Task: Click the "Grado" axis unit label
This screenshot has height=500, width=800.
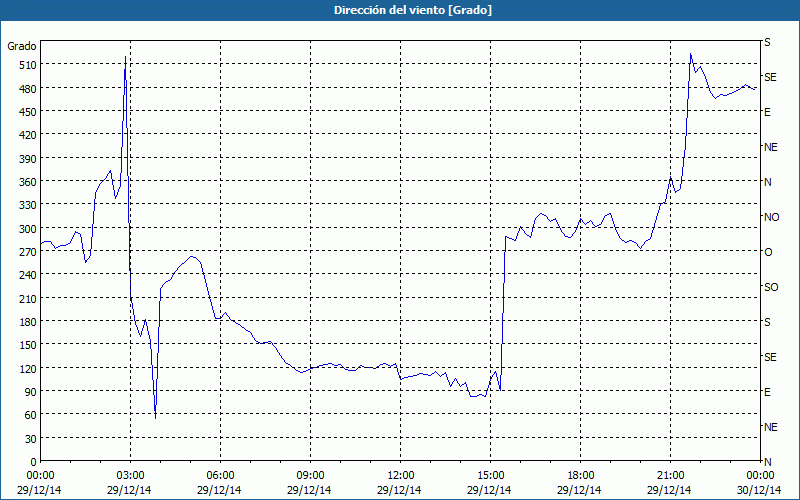Action: [x=22, y=46]
